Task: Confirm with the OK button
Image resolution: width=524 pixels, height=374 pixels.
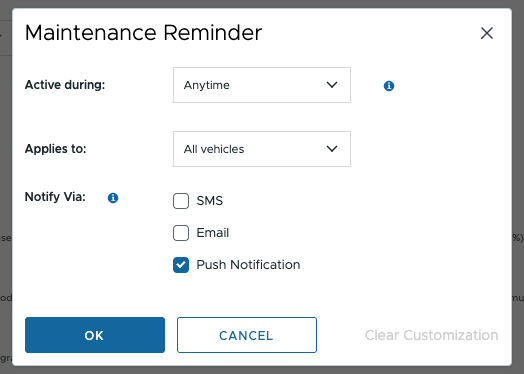Action: [95, 335]
